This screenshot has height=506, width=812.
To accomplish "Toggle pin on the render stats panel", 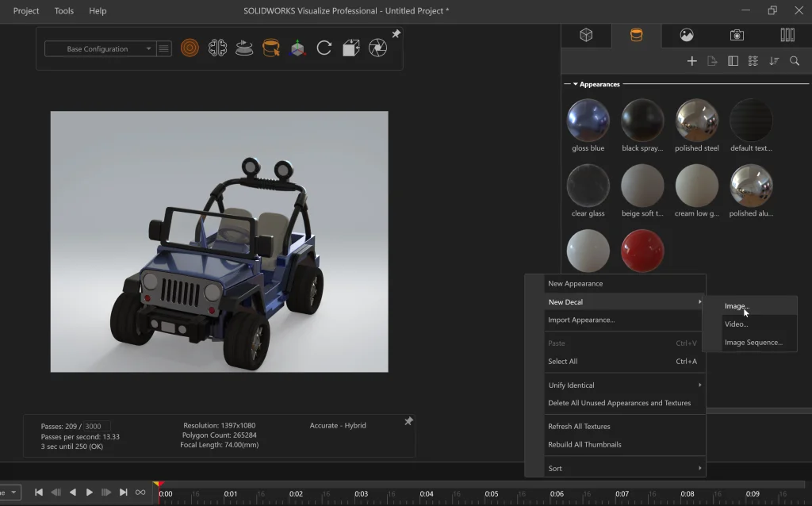I will (x=408, y=421).
